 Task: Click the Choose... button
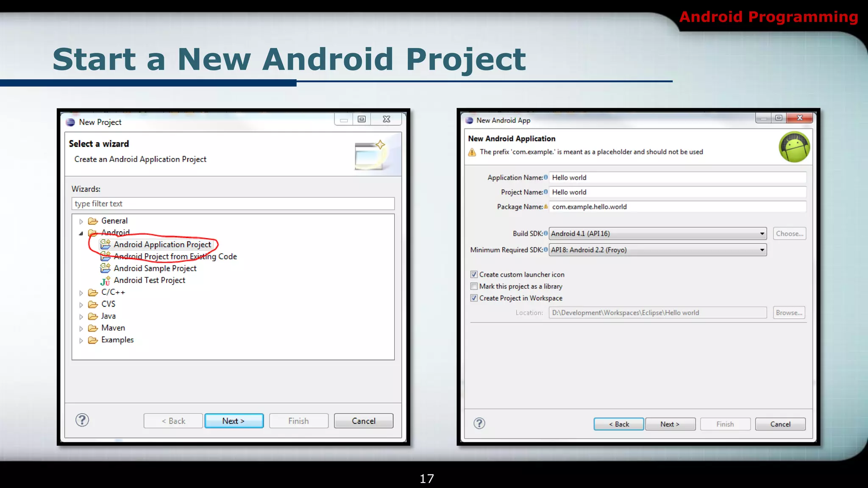click(x=790, y=233)
